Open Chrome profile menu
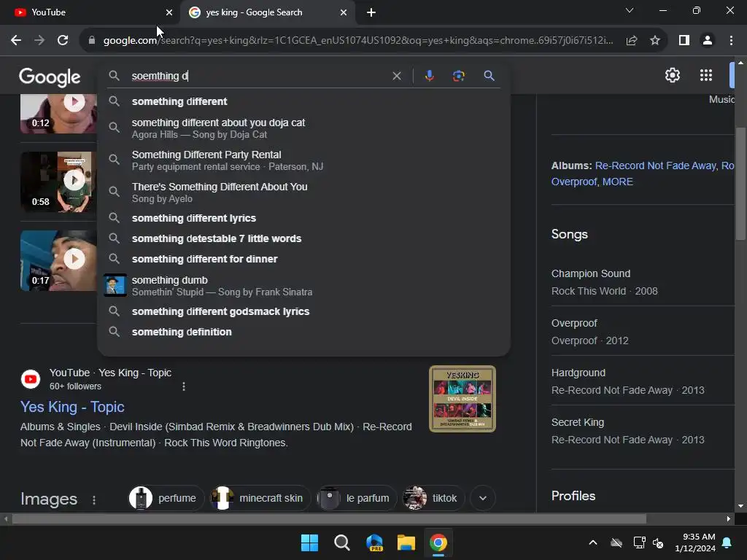 tap(708, 40)
